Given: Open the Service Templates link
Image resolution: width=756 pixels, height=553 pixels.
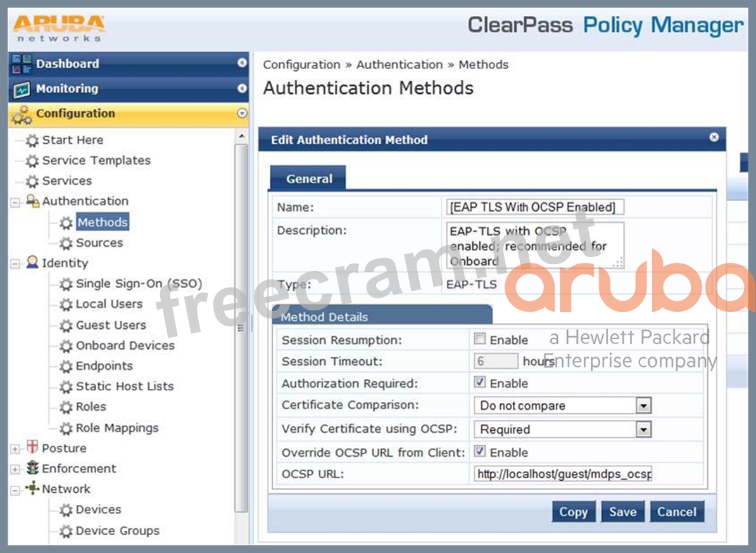Looking at the screenshot, I should pyautogui.click(x=96, y=160).
